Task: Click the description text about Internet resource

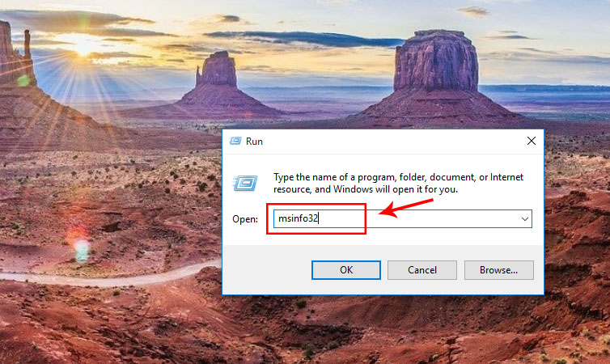Action: tap(398, 183)
